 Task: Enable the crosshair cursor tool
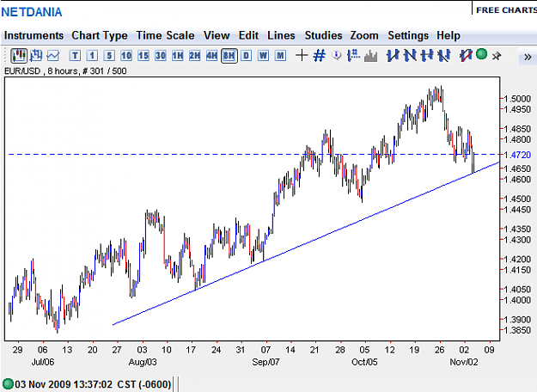pos(302,56)
